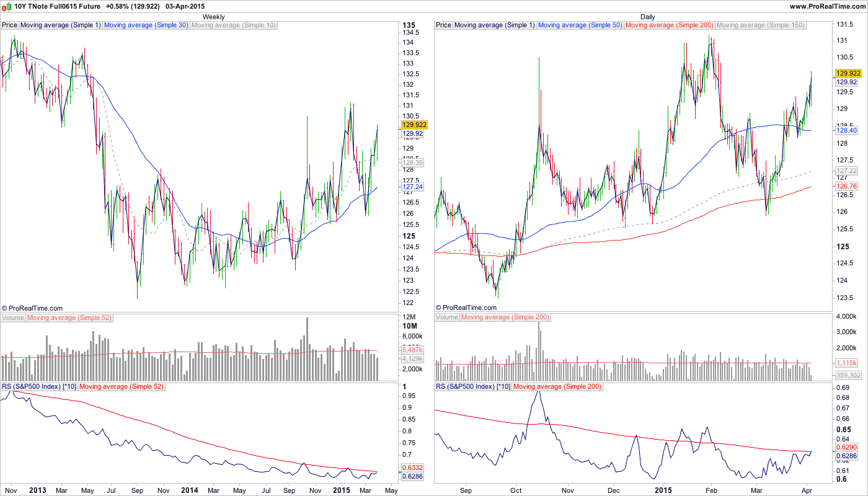Viewport: 868px width, 496px height.
Task: Select Weekly volume Moving average (Simple 52) label
Action: (69, 317)
